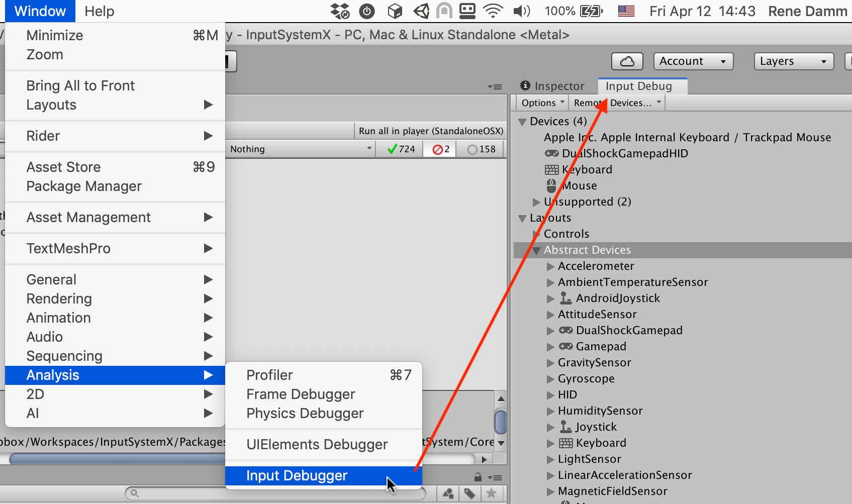Screen dimensions: 852x504
Task: Collapse the Abstract Devices node
Action: pos(536,250)
